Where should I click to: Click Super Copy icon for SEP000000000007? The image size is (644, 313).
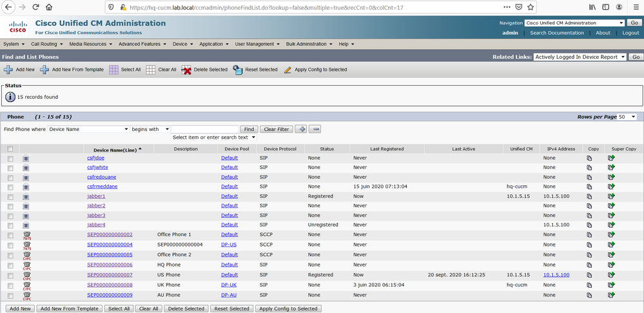[x=612, y=275]
